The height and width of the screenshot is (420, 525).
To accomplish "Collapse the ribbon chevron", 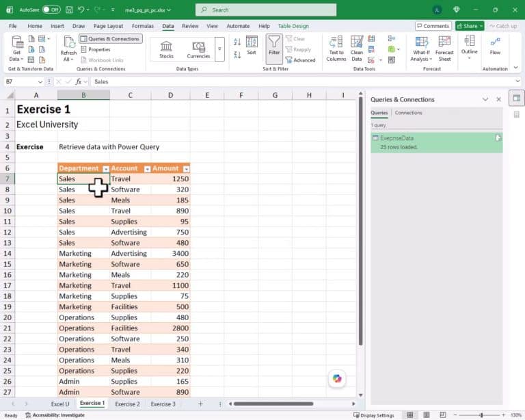I will tap(515, 68).
